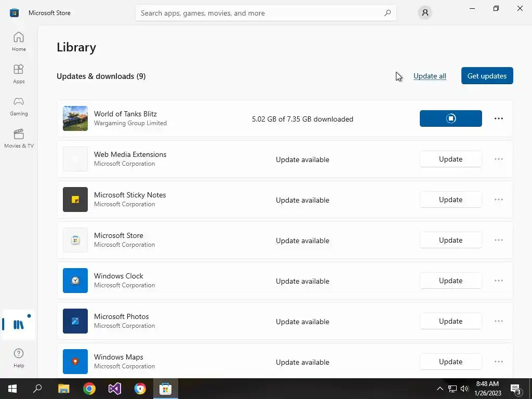
Task: Open more options for Microsoft Store row
Action: [498, 240]
